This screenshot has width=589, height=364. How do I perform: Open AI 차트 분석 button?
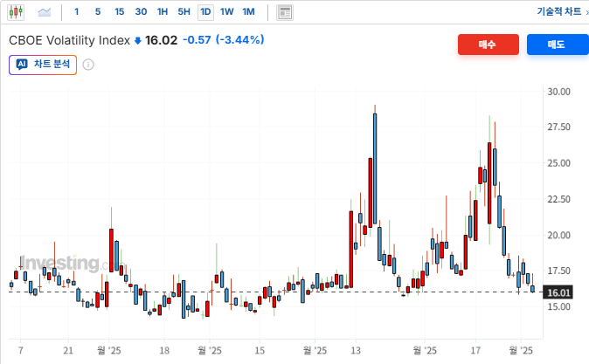click(43, 65)
